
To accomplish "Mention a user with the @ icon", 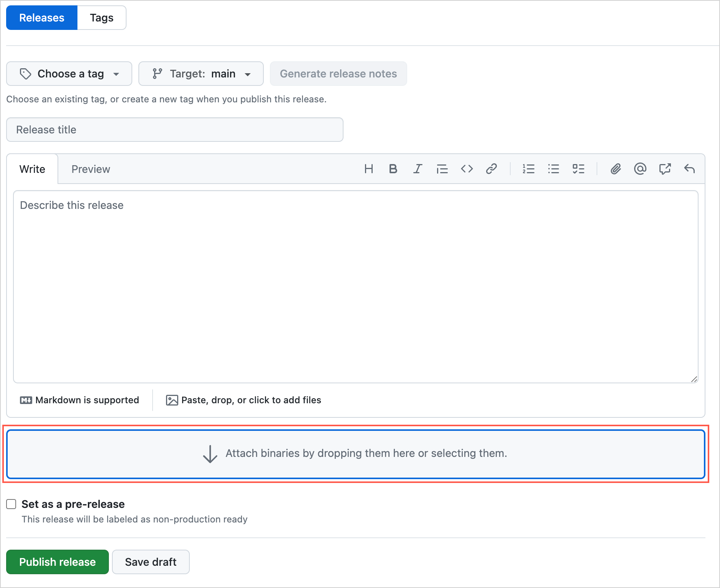I will click(640, 169).
